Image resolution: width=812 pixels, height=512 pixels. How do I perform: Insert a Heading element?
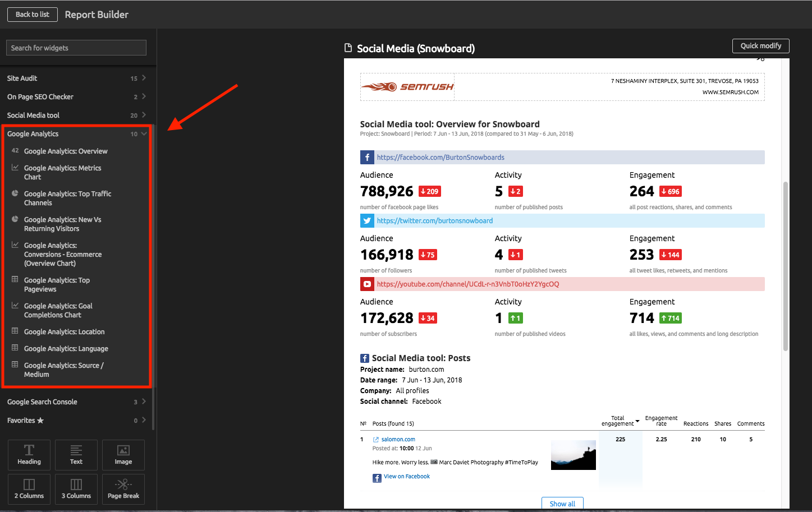[x=29, y=455]
